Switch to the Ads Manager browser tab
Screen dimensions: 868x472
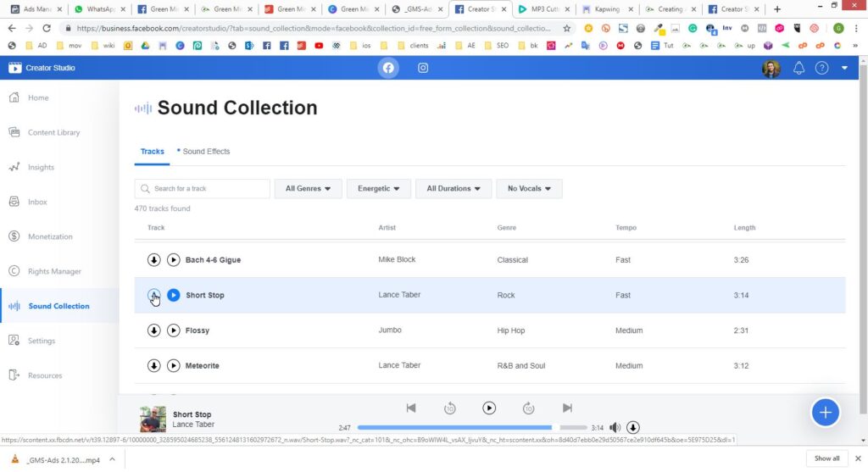pyautogui.click(x=36, y=8)
